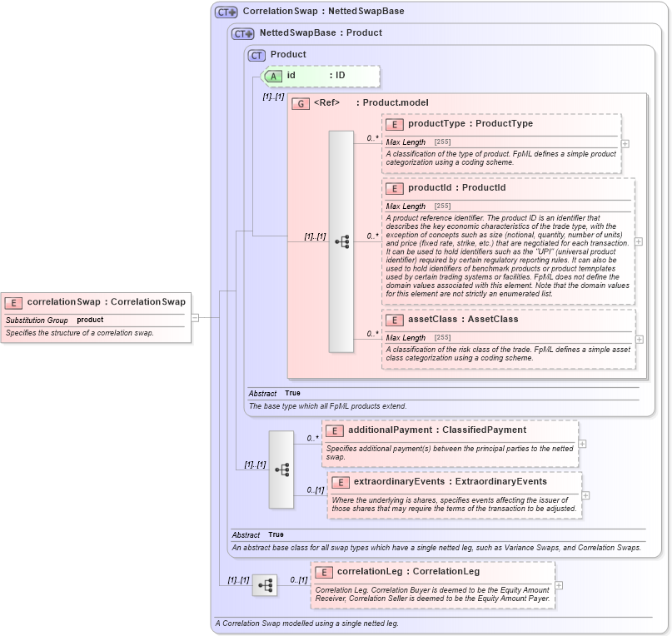Click the sequence compositor icon inside Product.model
The width and height of the screenshot is (672, 636).
pos(341,241)
